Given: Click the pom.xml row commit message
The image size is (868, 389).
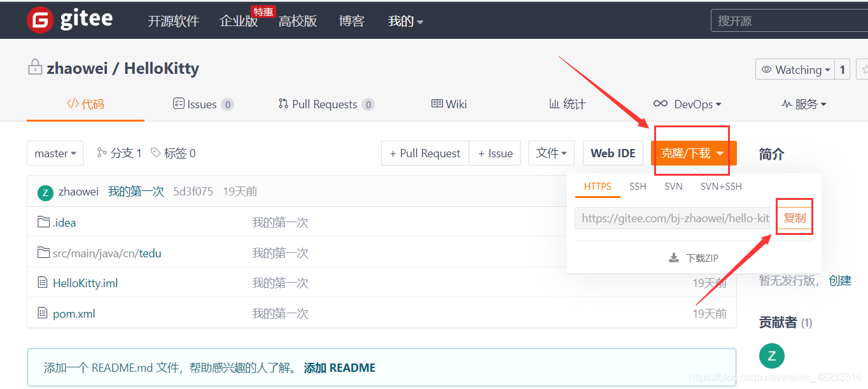Looking at the screenshot, I should (280, 313).
